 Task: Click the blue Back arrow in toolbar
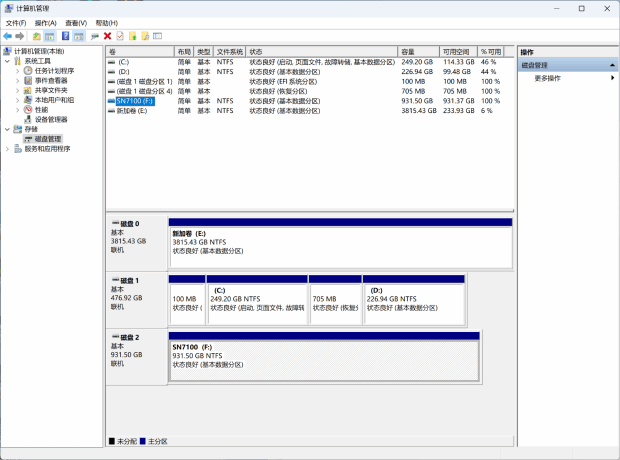pyautogui.click(x=8, y=36)
